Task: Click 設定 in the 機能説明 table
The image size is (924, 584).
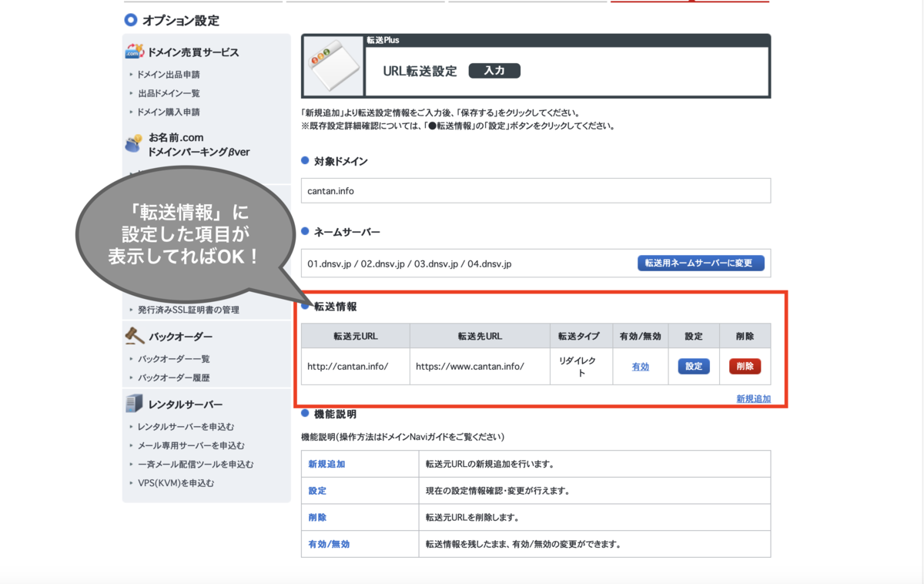Action: (317, 491)
